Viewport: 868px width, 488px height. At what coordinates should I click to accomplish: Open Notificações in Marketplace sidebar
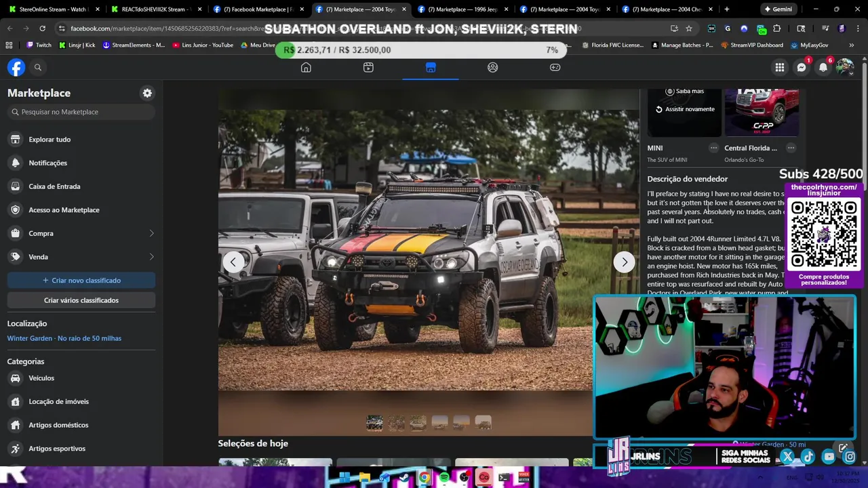point(81,163)
